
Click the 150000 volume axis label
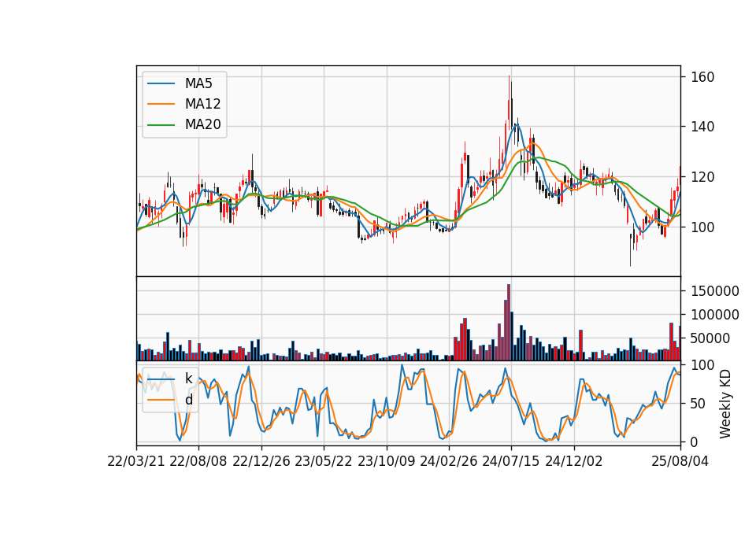point(715,291)
